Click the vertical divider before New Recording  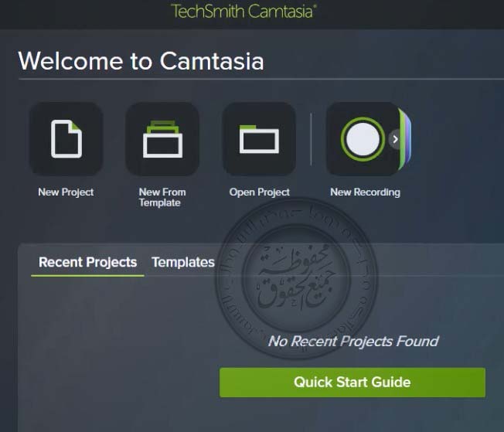click(311, 139)
